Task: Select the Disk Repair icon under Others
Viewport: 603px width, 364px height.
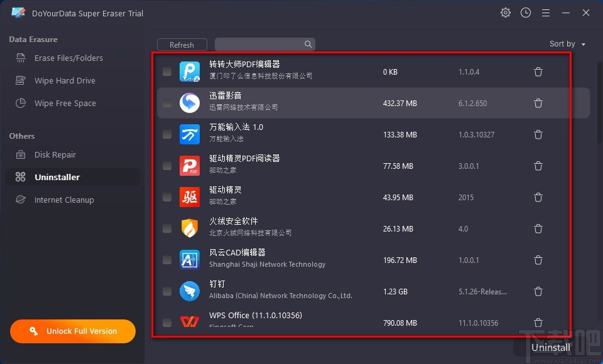Action: [19, 154]
